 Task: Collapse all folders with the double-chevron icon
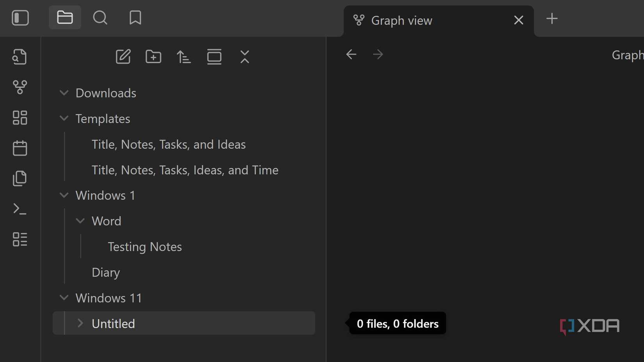[x=245, y=57]
